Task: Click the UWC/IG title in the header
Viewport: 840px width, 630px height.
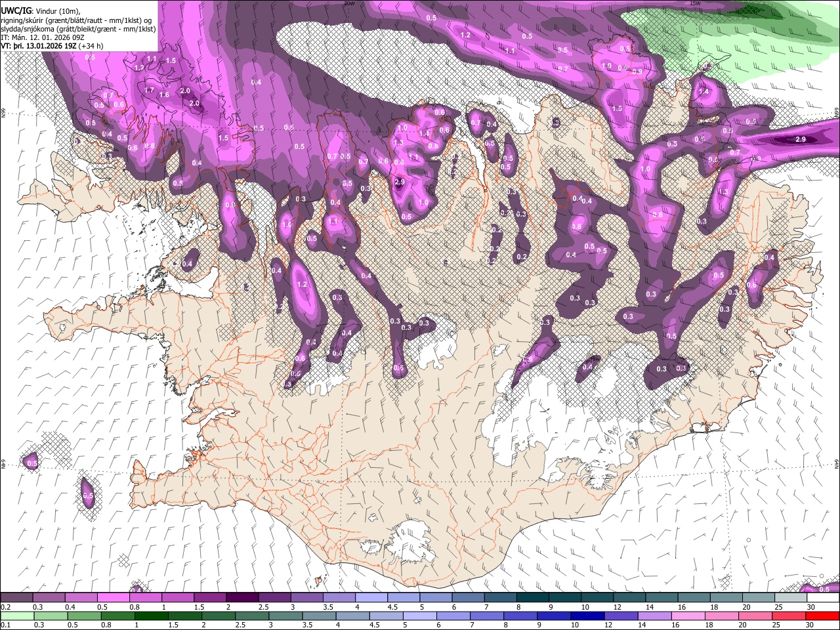Action: [15, 10]
